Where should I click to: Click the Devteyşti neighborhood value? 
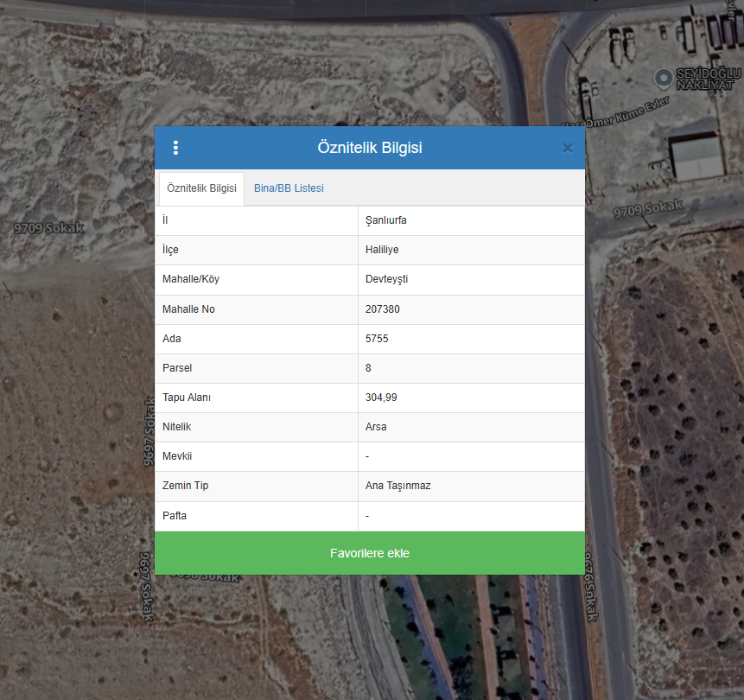coord(386,279)
